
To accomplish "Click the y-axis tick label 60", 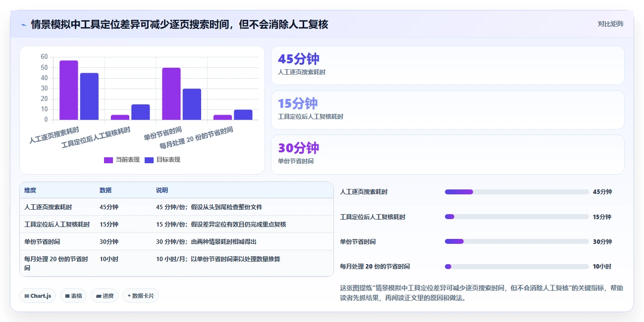I will pos(44,57).
